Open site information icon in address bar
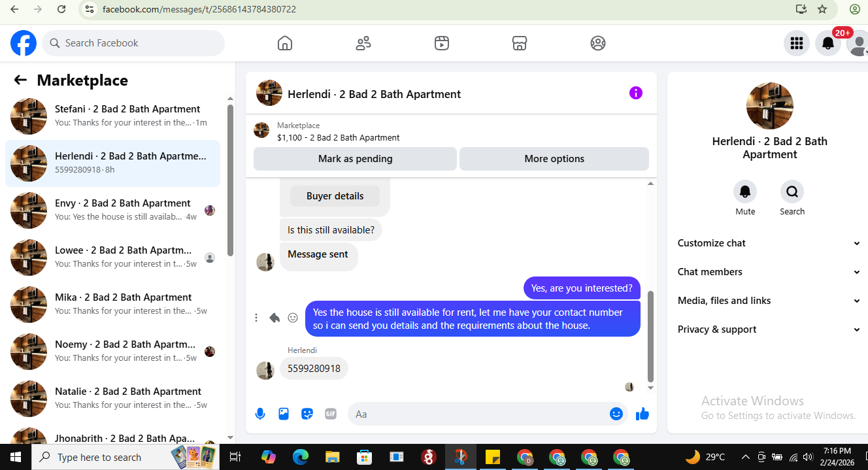Screen dimensions: 868x470 click(90, 9)
